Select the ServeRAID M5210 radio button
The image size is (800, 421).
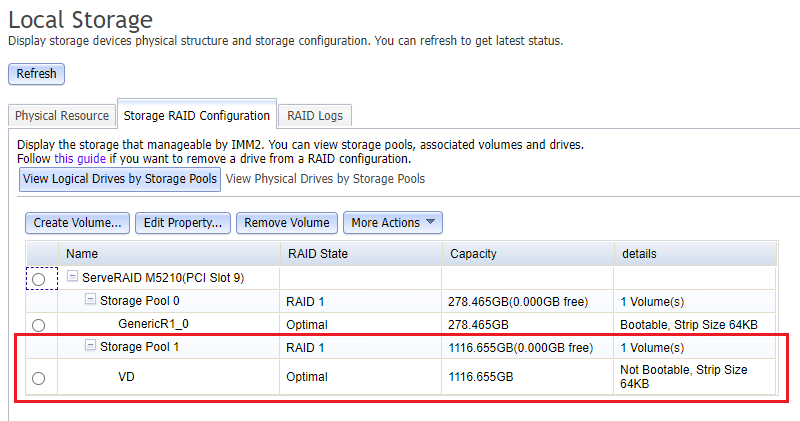pos(38,279)
